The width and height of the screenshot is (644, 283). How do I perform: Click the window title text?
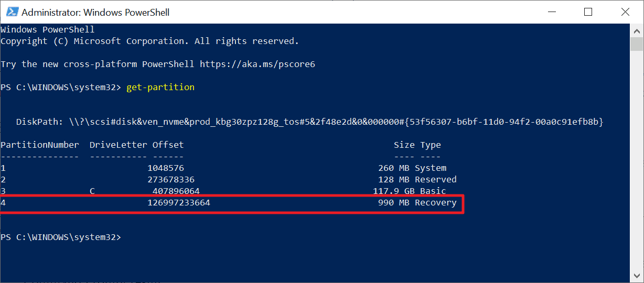point(95,12)
